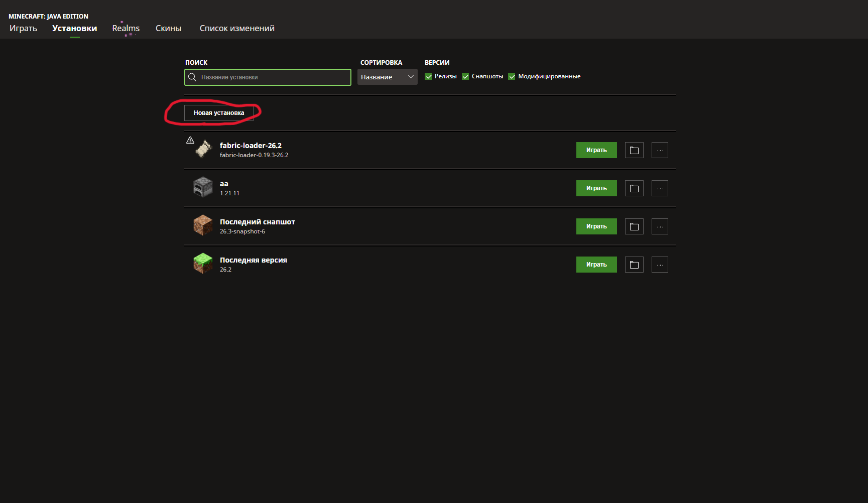Open the Название sorting dropdown
This screenshot has height=503, width=868.
(x=388, y=77)
